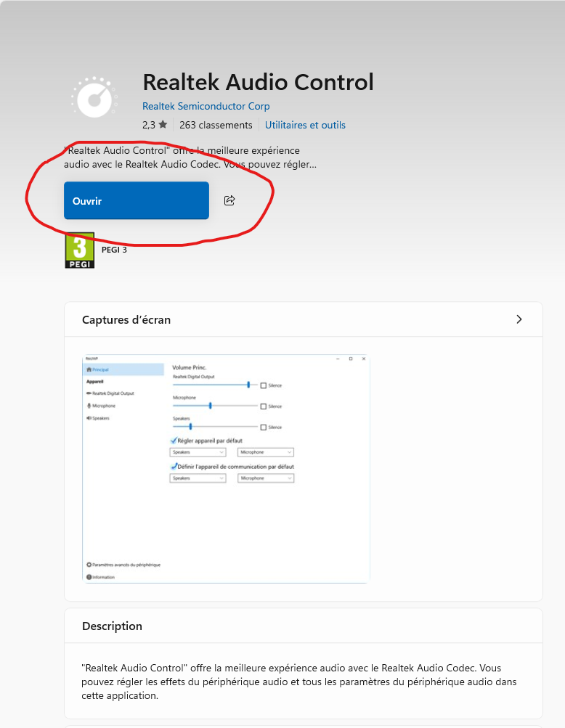Screen dimensions: 565x728
Task: Click the star icon next to 2,3 rating
Action: coord(163,125)
